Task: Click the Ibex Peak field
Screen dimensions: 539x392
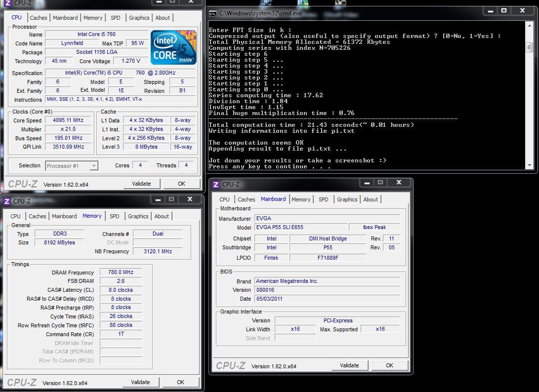Action: coord(374,227)
